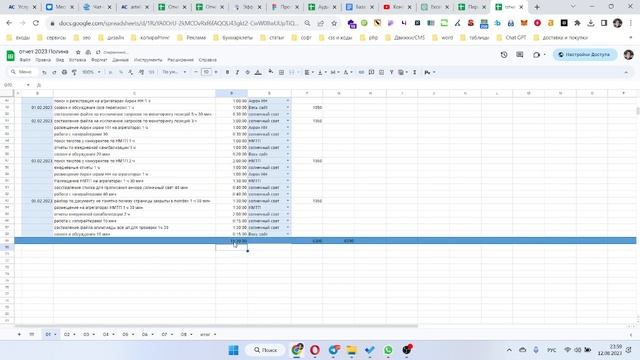Click the Move to folder icon beside the title

[88, 52]
